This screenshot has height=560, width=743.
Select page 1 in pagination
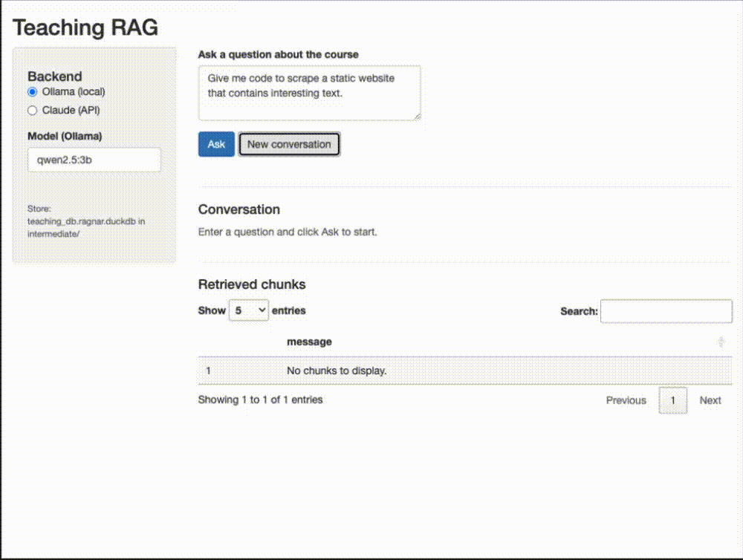(x=673, y=400)
